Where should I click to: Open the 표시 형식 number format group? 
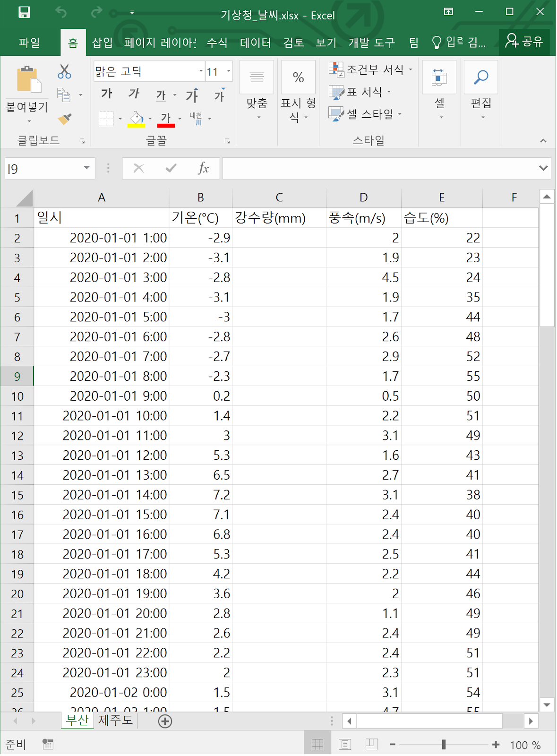(x=298, y=91)
